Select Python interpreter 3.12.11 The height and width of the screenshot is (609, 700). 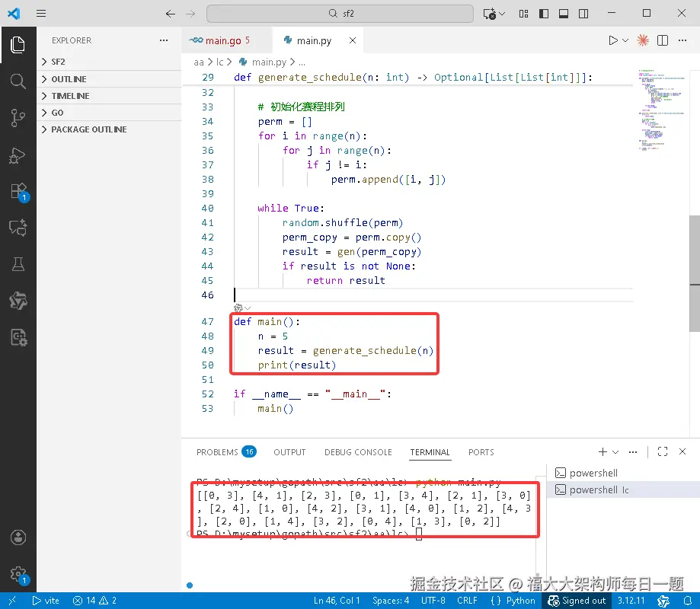(x=631, y=601)
